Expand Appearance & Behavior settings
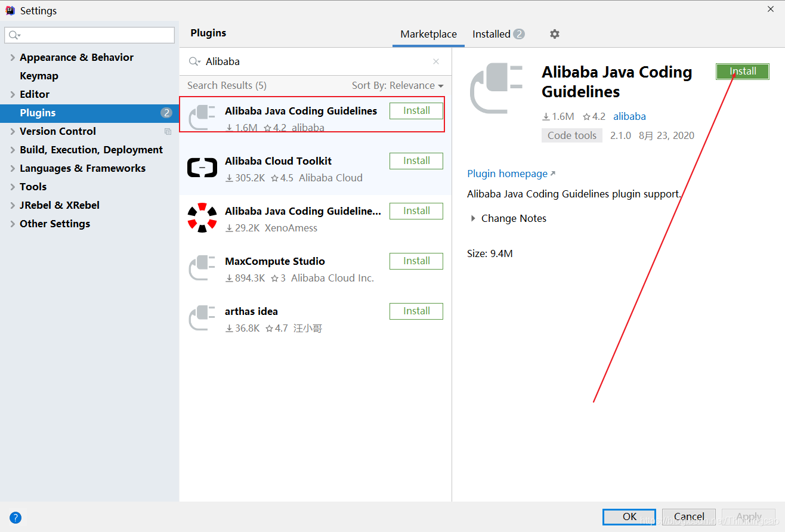 click(x=13, y=57)
